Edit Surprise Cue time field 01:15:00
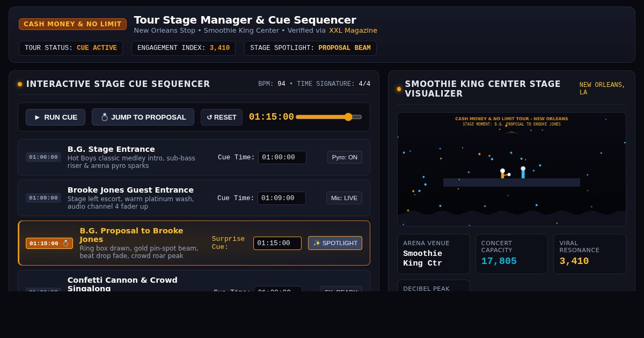 tap(277, 243)
